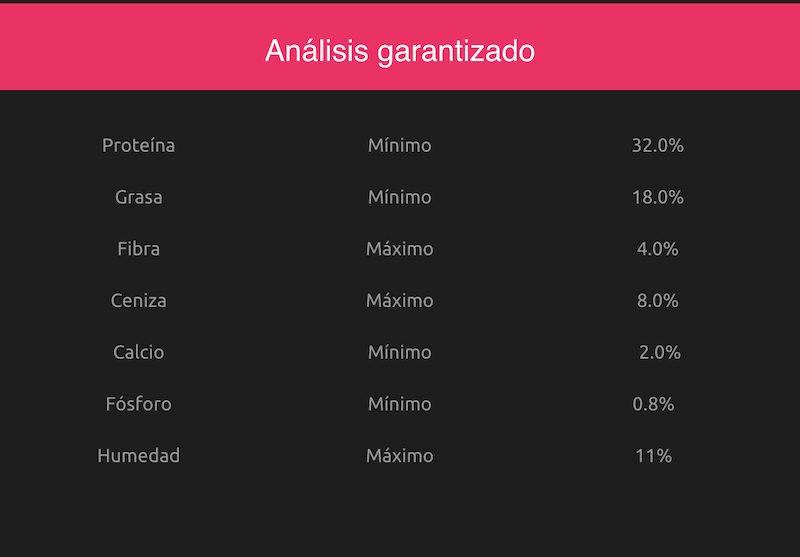Click Máximo in the Fibra row
This screenshot has width=800, height=557.
point(399,249)
